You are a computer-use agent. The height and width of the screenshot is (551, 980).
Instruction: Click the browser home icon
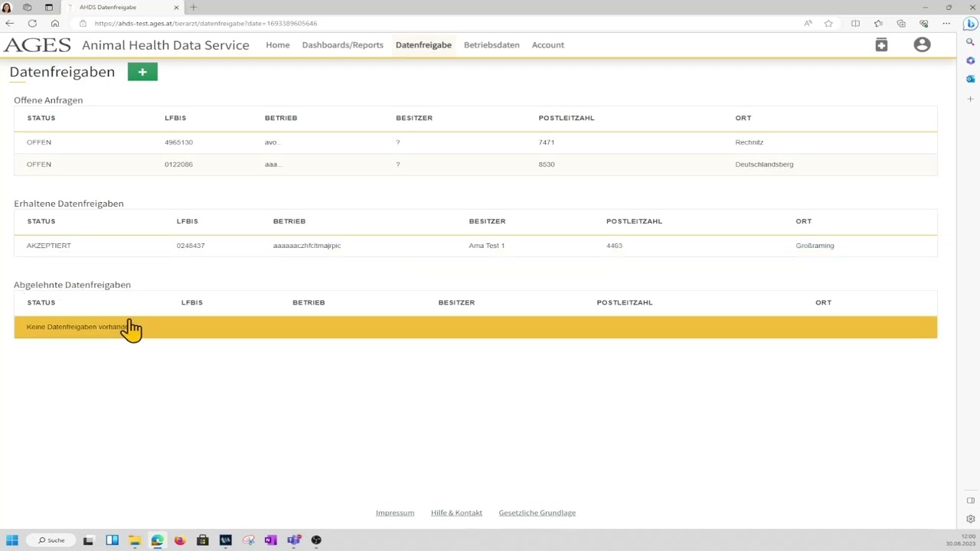tap(55, 24)
